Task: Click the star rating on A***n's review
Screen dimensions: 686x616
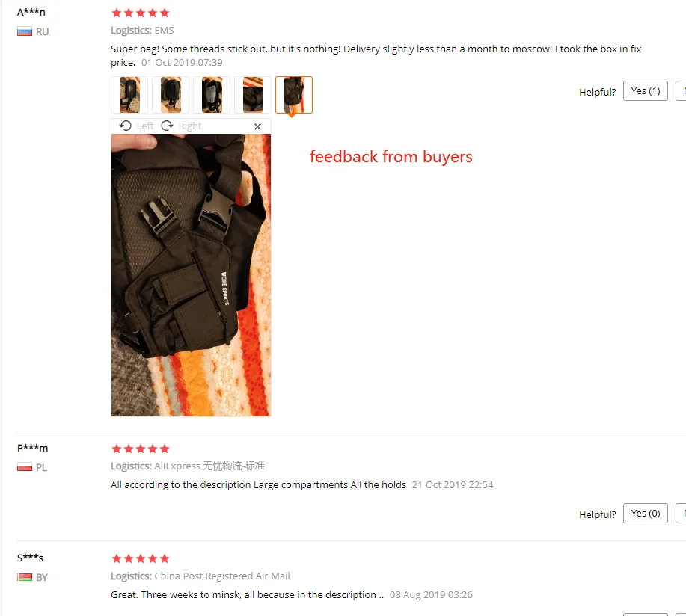Action: pyautogui.click(x=141, y=13)
